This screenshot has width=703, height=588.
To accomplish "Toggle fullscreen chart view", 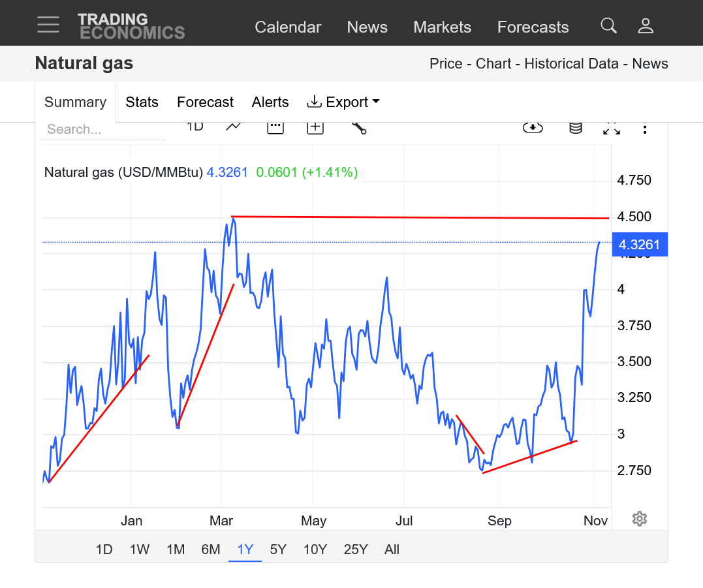I will [x=612, y=128].
